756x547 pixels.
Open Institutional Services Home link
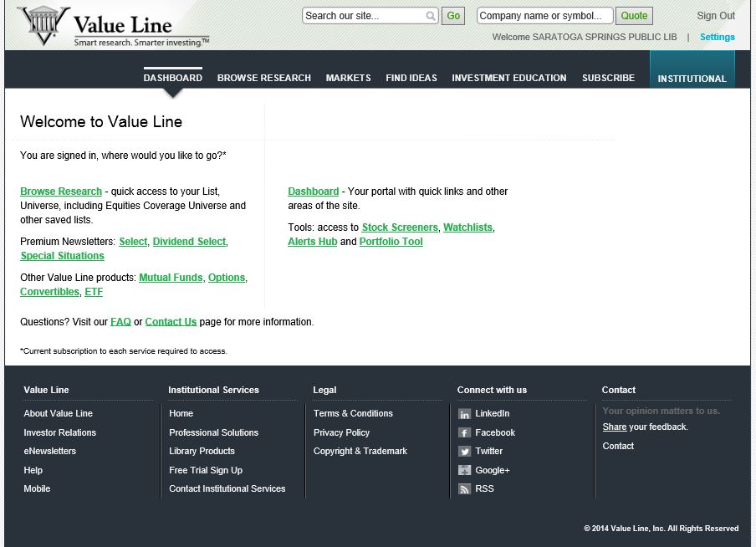tap(181, 413)
